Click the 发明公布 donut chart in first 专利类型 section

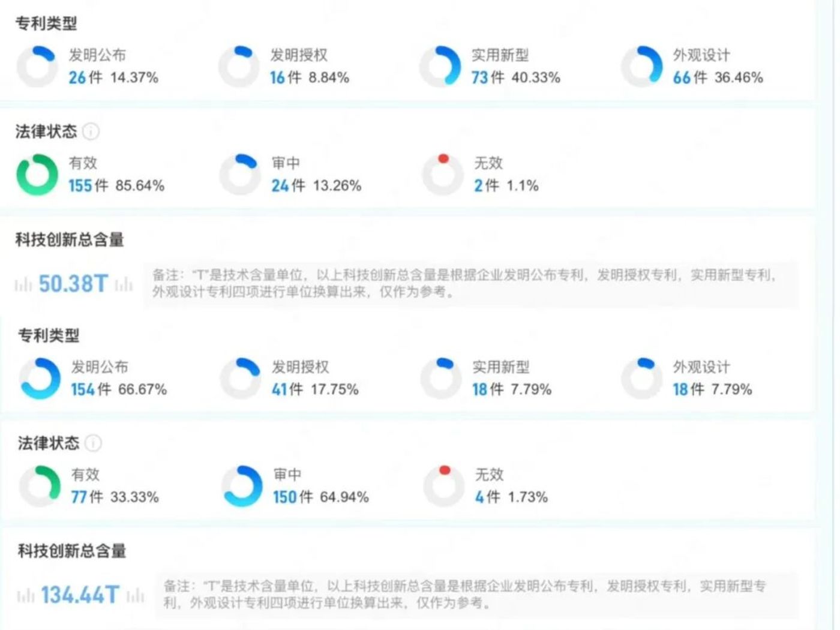point(36,66)
